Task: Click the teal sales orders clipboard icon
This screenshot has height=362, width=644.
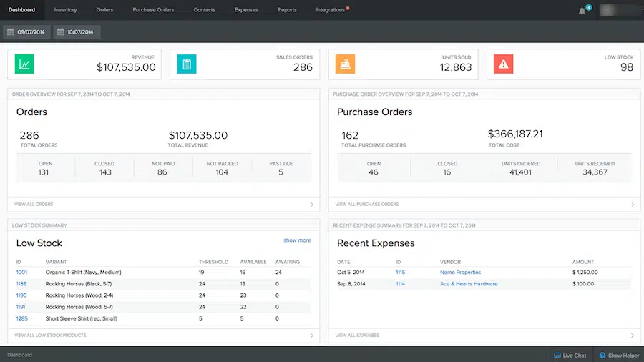Action: [187, 64]
